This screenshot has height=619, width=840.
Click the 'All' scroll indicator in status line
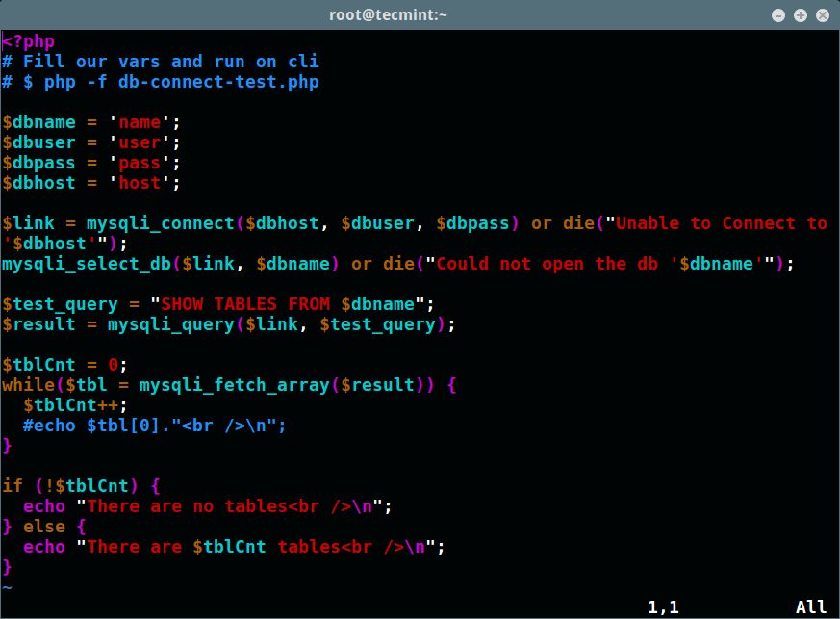811,607
